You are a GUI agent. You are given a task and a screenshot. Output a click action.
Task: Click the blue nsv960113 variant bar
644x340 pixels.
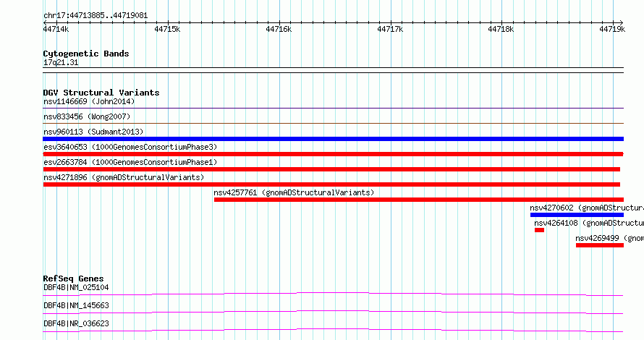point(333,139)
